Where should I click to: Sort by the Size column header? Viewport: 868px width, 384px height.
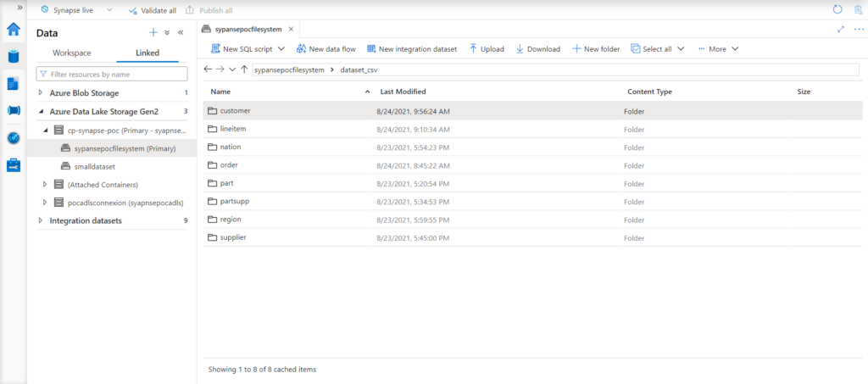coord(804,92)
